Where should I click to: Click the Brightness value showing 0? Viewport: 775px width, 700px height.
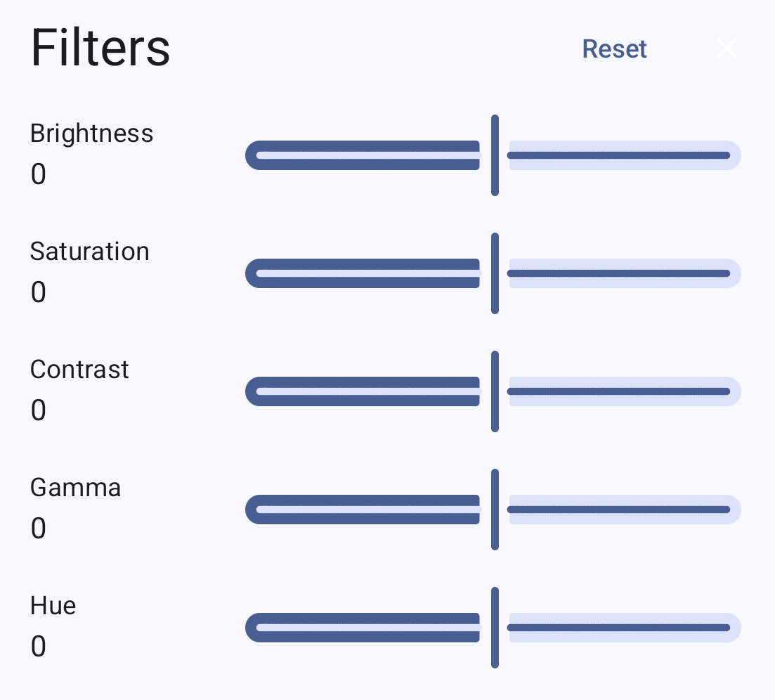click(x=37, y=174)
